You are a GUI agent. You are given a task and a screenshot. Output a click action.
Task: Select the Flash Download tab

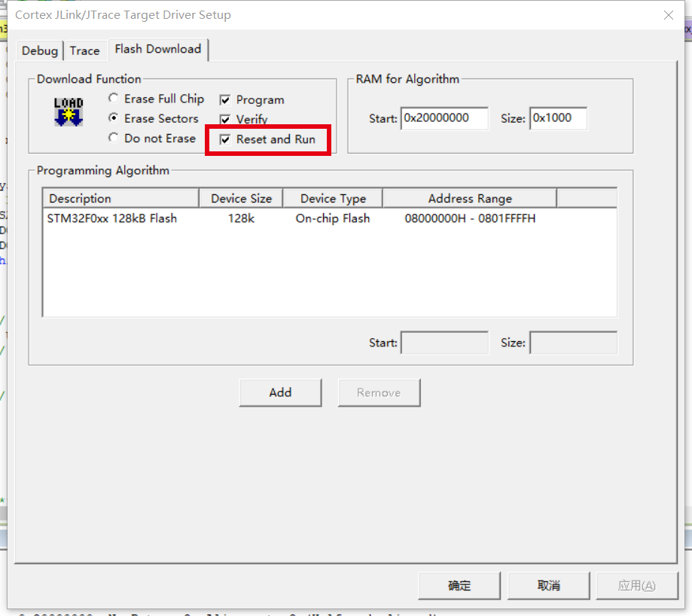(158, 49)
